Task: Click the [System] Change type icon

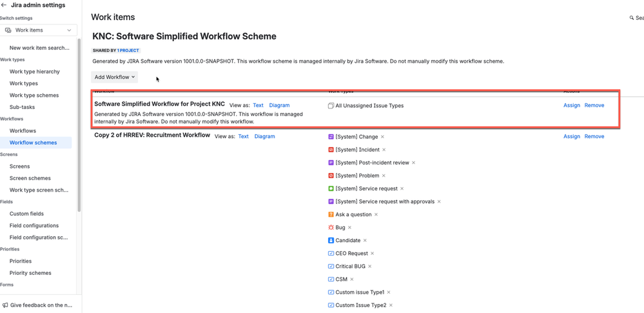Action: tap(331, 137)
